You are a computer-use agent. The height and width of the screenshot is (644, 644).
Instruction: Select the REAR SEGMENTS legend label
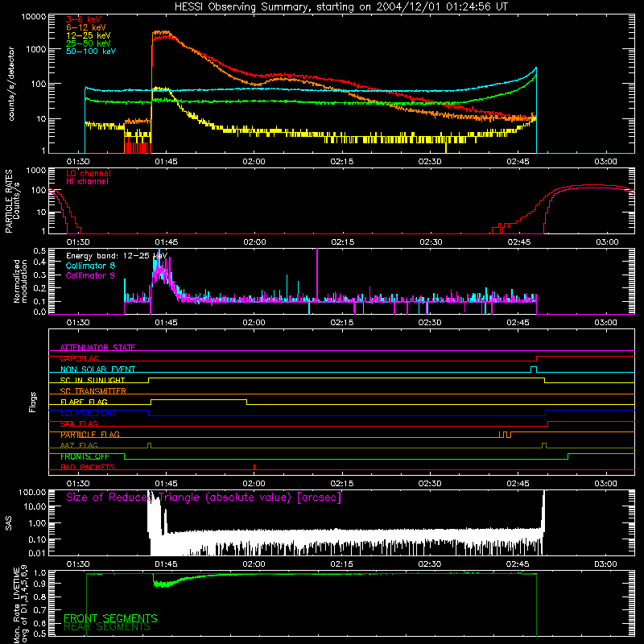107,626
